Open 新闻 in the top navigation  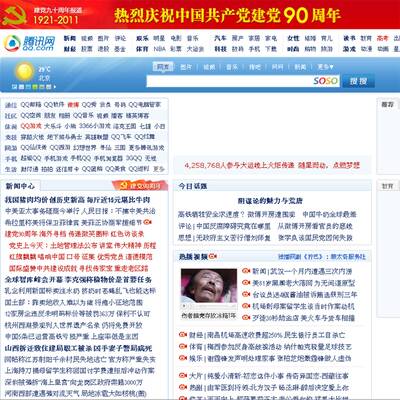pos(70,38)
